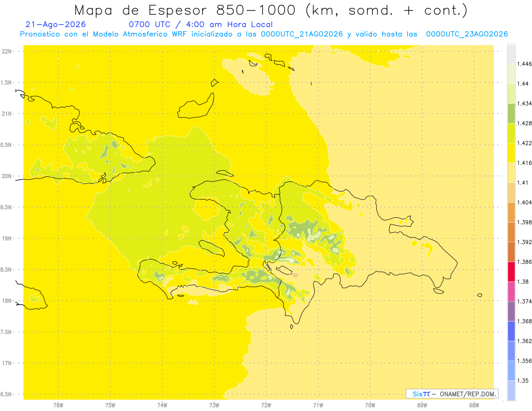Click the longitude label "70W"

370,405
